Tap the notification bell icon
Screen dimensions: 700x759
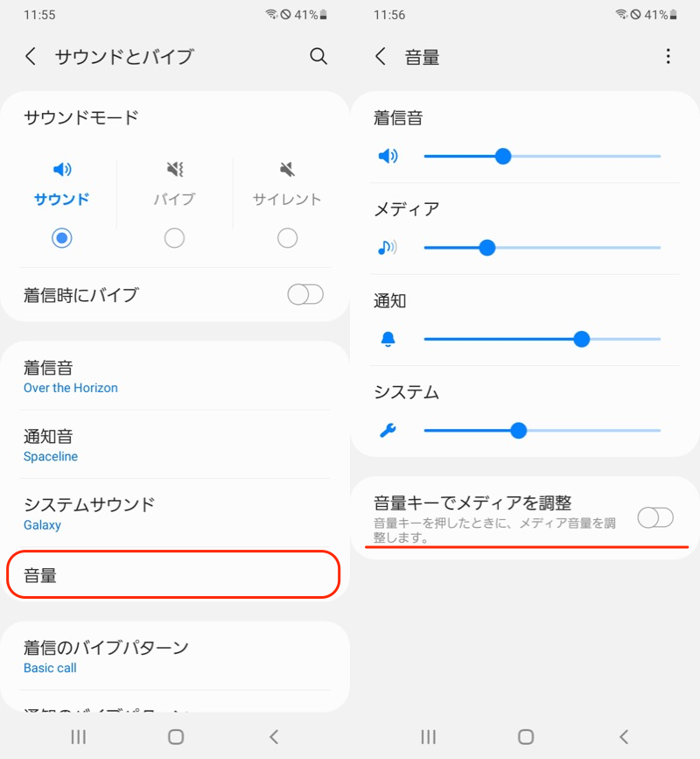388,340
